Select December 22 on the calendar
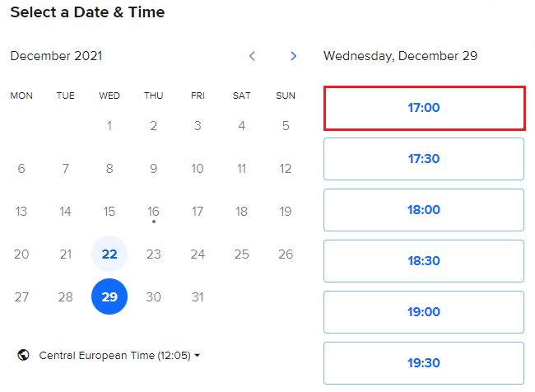The image size is (535, 392). click(109, 254)
